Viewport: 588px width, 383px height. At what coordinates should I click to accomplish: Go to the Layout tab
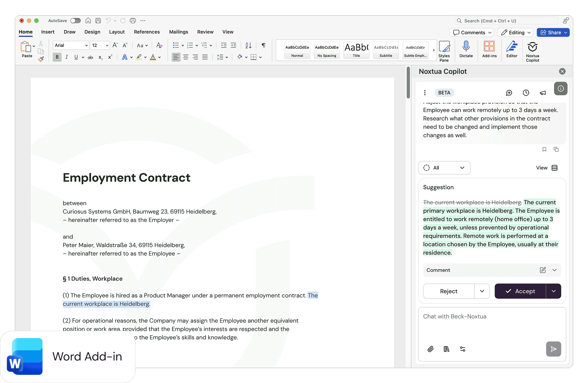tap(117, 32)
